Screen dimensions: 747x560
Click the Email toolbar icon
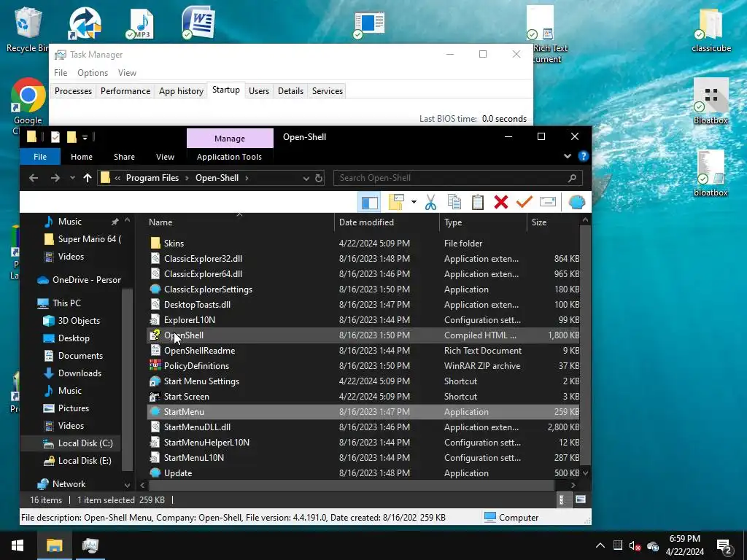point(548,203)
